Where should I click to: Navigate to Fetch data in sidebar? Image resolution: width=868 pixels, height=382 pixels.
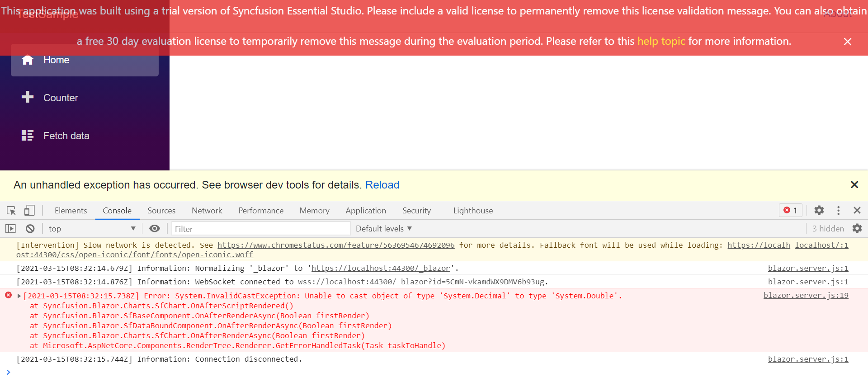point(66,136)
